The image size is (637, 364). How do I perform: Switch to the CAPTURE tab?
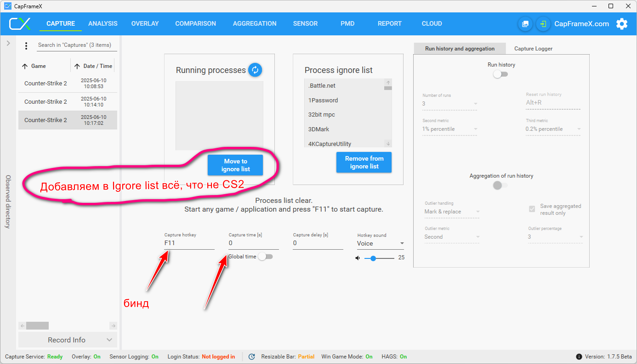click(x=61, y=23)
